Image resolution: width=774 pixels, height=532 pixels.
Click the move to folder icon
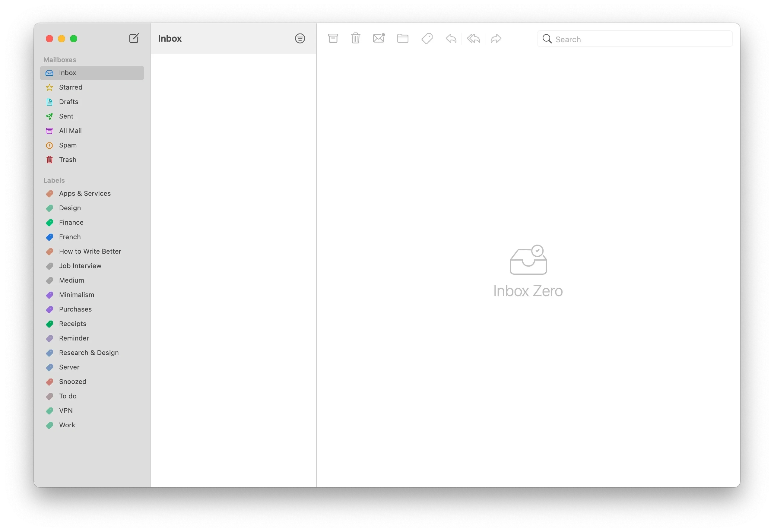(x=402, y=39)
